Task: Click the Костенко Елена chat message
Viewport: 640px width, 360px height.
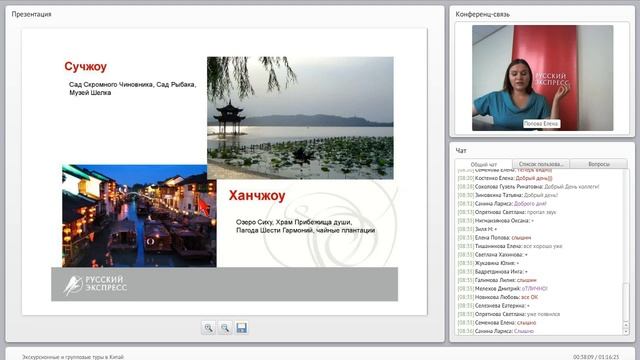Action: 505,178
